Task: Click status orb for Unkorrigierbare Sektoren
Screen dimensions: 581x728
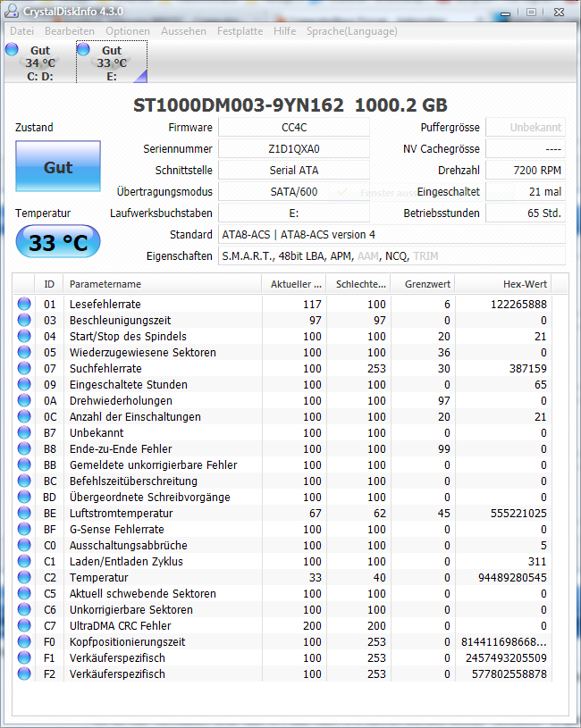Action: 24,609
